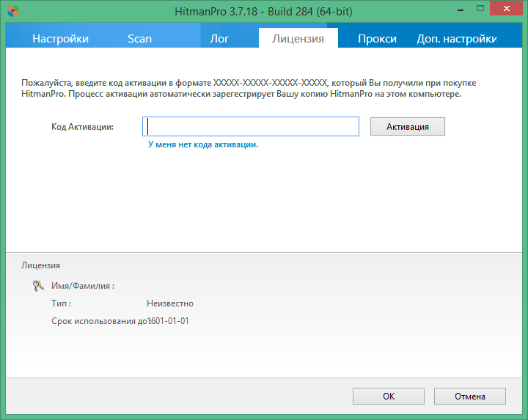Open the Лог tab
Screen dimensions: 528x420
(x=219, y=39)
